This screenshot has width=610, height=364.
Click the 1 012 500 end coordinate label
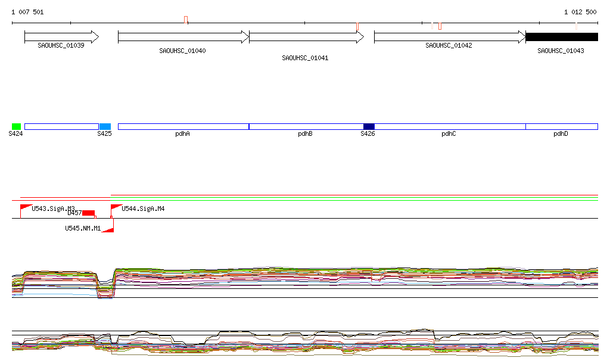[x=580, y=12]
